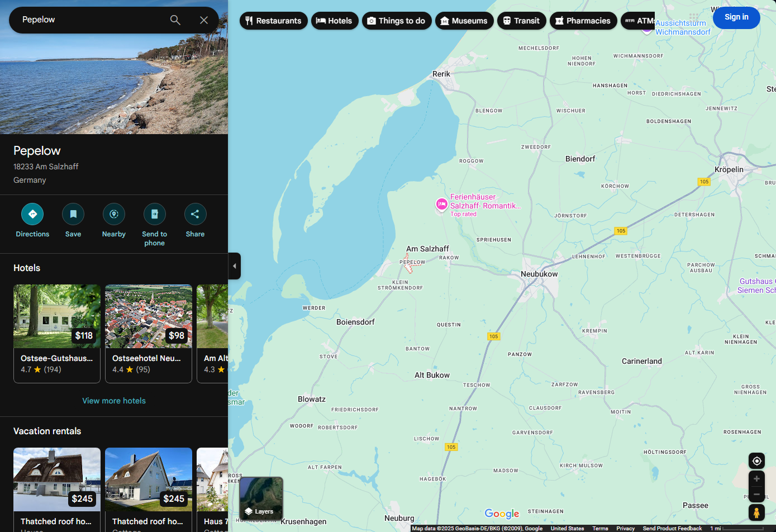Zoom out on the map
Image resolution: width=776 pixels, height=532 pixels.
[x=756, y=495]
